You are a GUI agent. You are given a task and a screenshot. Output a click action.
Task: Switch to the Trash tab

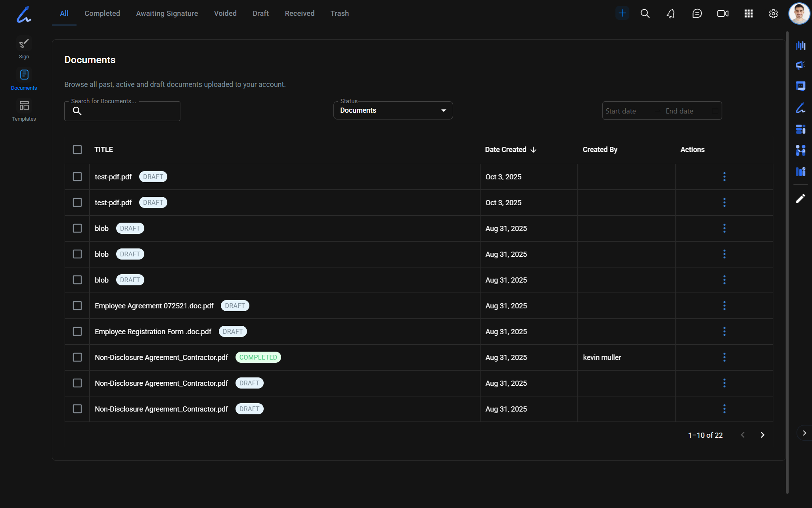339,13
